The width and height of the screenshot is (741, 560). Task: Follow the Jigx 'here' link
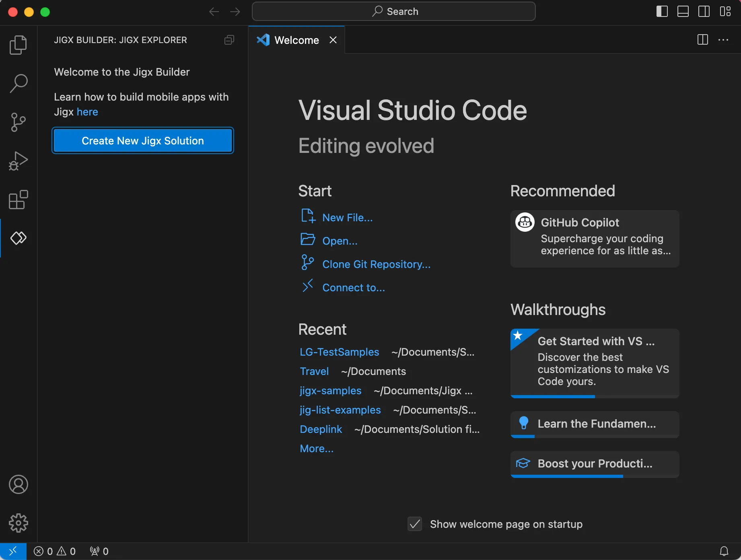87,112
